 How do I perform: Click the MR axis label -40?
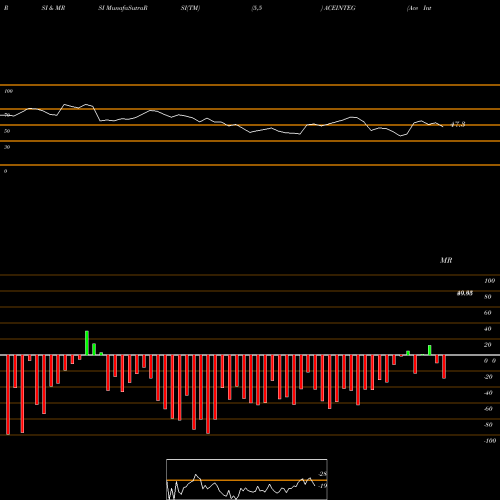(488, 393)
